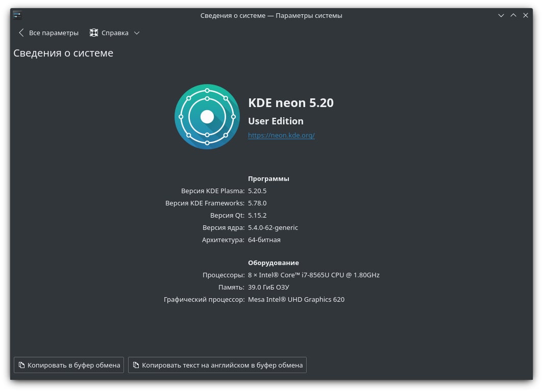Click Mesa Intel UHD Graphics 620 text

click(296, 300)
